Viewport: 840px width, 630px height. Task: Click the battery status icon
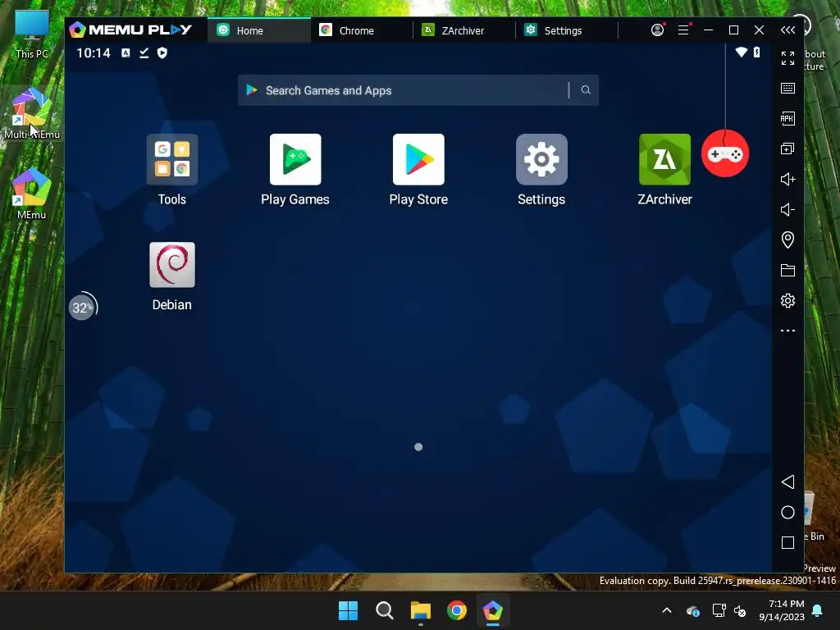point(756,52)
